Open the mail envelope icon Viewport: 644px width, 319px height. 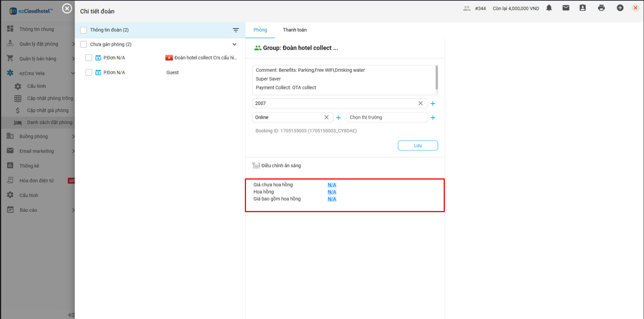(566, 8)
